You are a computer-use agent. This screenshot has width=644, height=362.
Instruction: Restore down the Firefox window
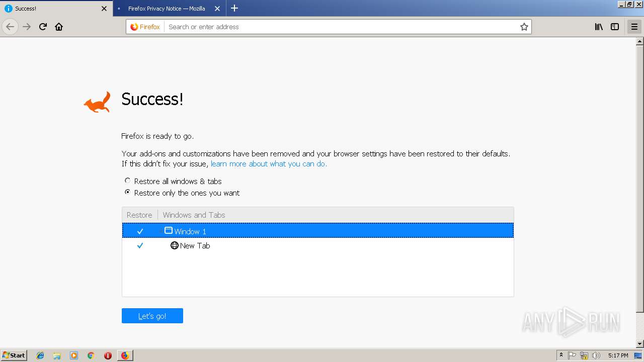[x=629, y=4]
